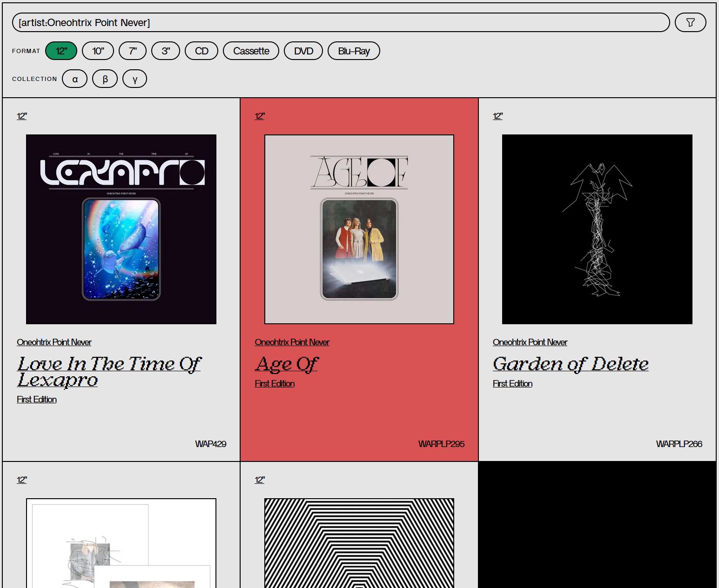Toggle the 7" format filter

click(x=133, y=51)
